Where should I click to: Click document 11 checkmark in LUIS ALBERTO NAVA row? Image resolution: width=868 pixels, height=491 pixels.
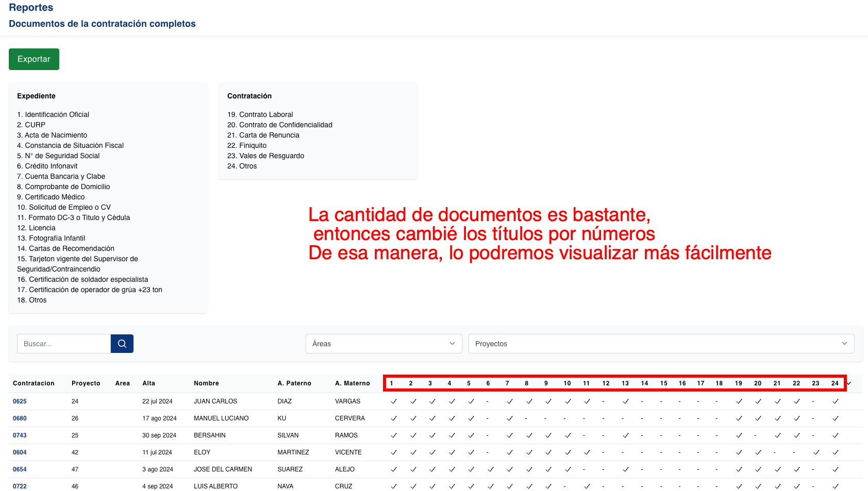pos(587,486)
